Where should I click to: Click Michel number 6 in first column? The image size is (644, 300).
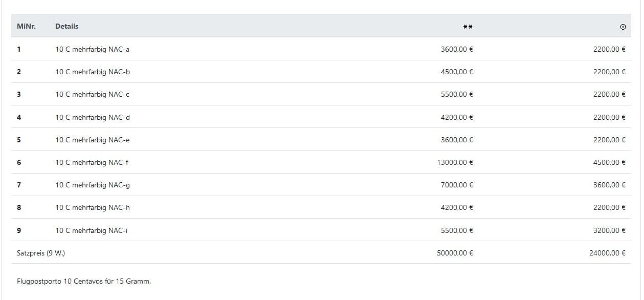point(19,162)
